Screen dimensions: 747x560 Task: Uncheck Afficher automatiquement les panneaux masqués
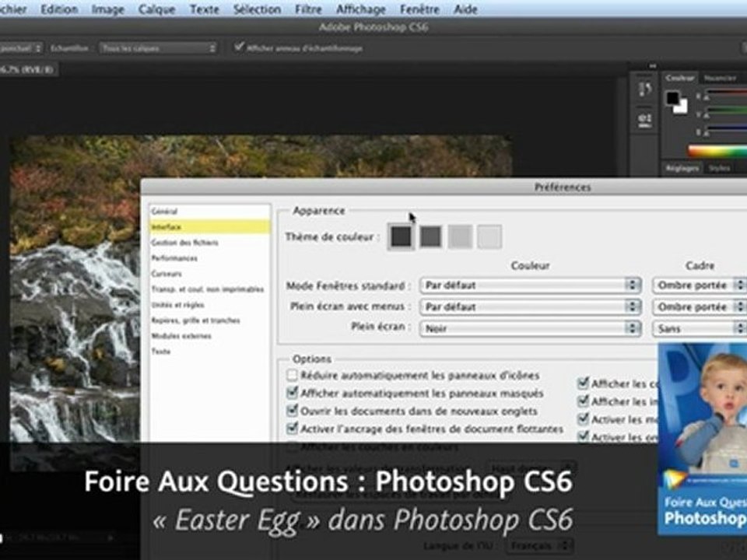coord(292,393)
